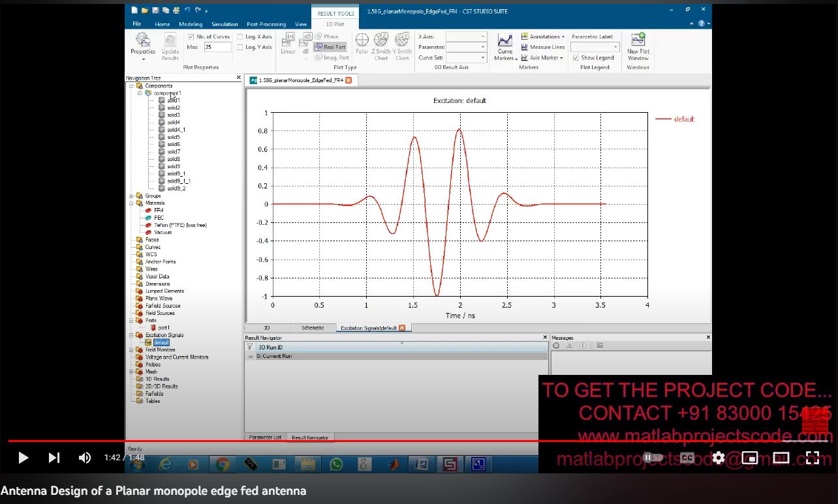The width and height of the screenshot is (838, 504).
Task: Click the Imag. Part plot option
Action: [x=332, y=57]
